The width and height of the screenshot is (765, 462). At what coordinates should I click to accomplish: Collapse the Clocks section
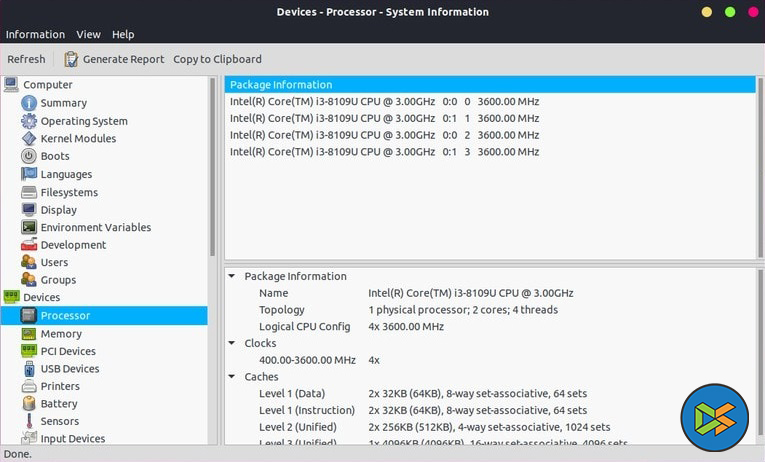tap(232, 343)
